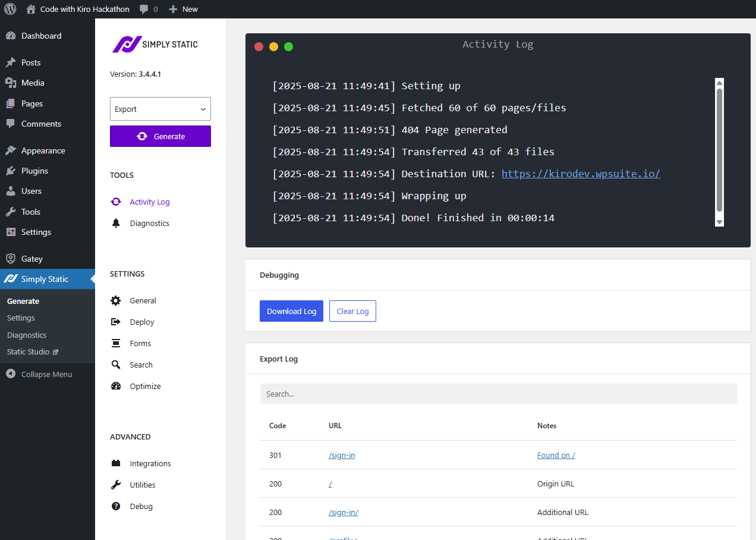Open Plugins in the admin sidebar

pos(34,171)
